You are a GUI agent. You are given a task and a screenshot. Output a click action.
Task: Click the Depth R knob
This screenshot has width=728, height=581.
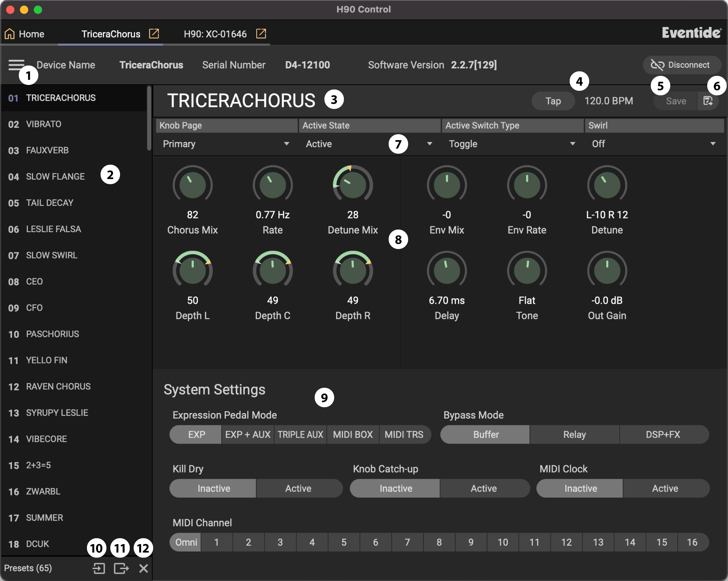tap(353, 271)
